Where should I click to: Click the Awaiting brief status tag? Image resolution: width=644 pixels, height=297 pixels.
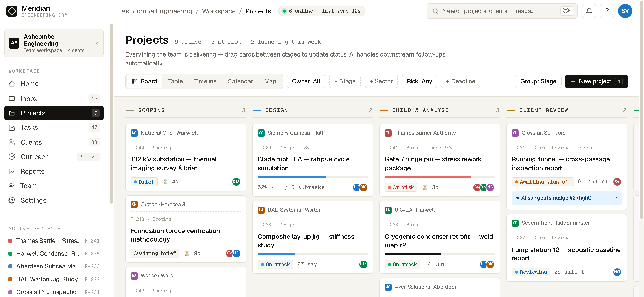pos(155,253)
